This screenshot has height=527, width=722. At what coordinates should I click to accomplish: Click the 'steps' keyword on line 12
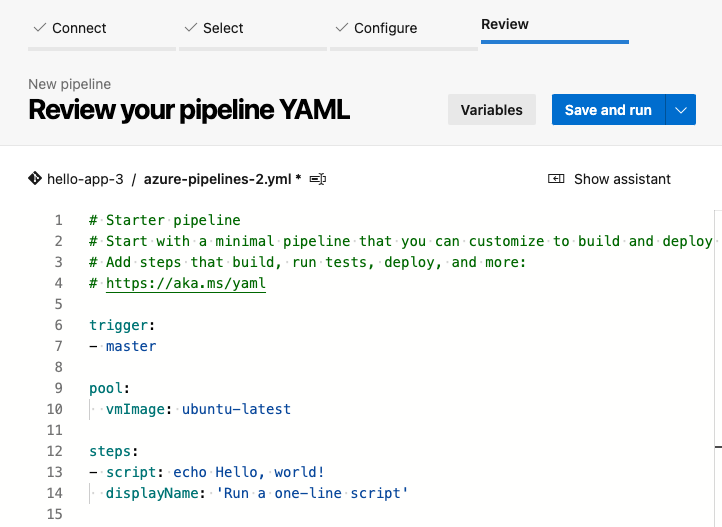[x=110, y=451]
